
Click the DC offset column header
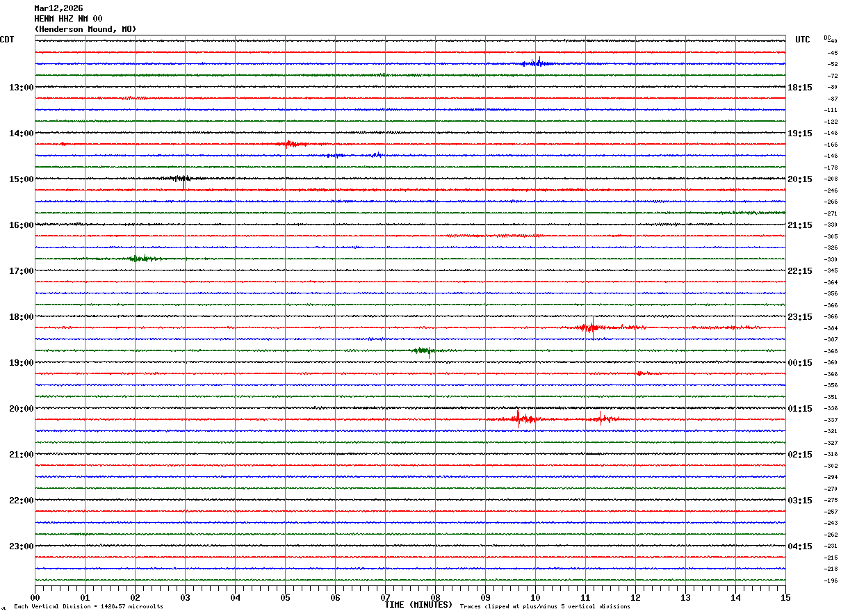[x=827, y=38]
